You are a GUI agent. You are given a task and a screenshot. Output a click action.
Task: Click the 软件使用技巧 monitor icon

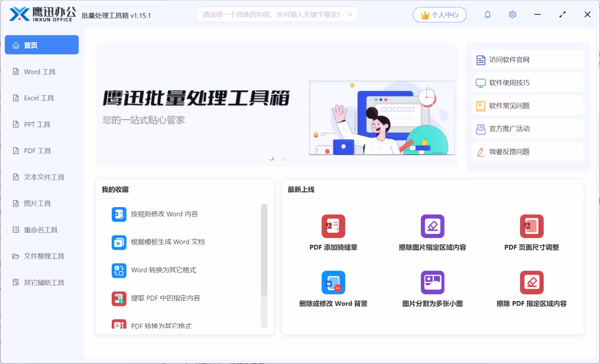click(481, 83)
